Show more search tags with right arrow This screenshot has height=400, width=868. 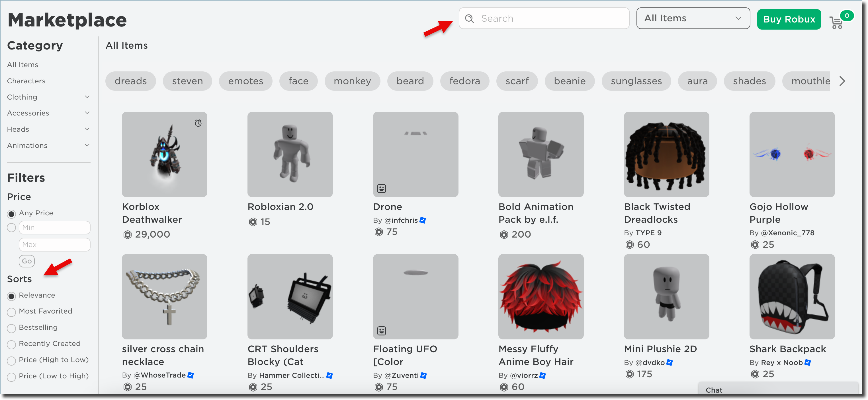tap(842, 81)
